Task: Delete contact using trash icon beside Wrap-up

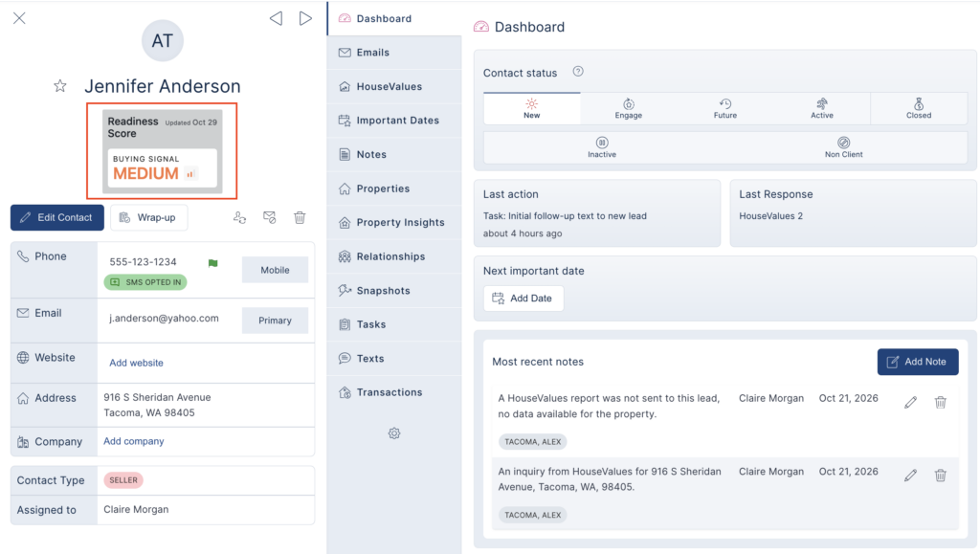Action: click(x=300, y=217)
